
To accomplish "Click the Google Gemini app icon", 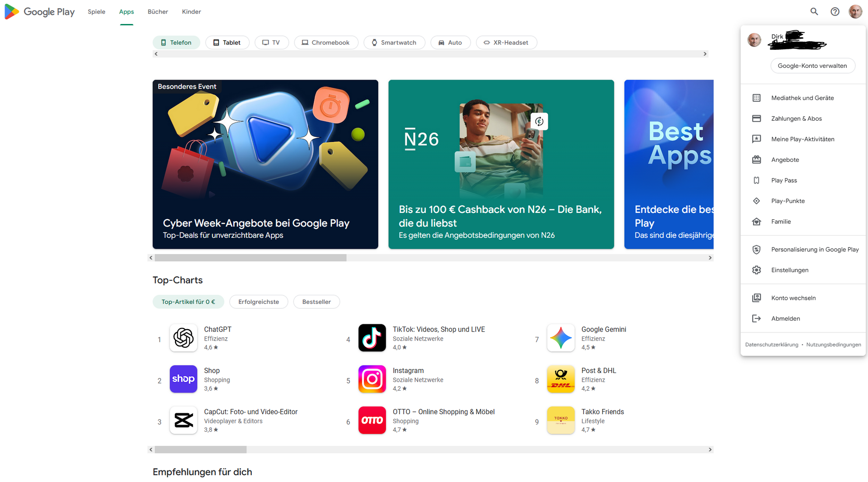I will [561, 338].
